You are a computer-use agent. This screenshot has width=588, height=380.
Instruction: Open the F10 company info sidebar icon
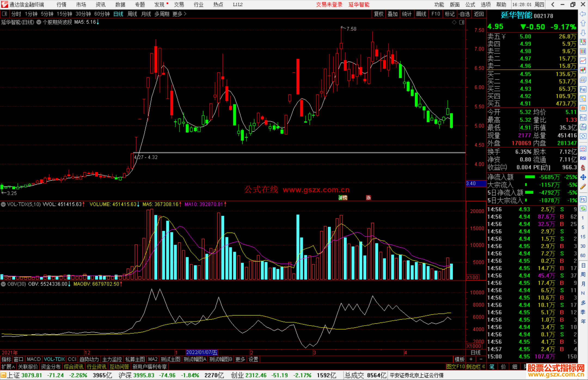tap(583, 89)
